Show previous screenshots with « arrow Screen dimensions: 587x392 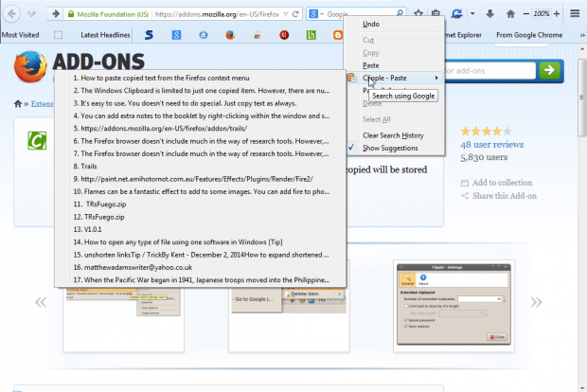41,302
